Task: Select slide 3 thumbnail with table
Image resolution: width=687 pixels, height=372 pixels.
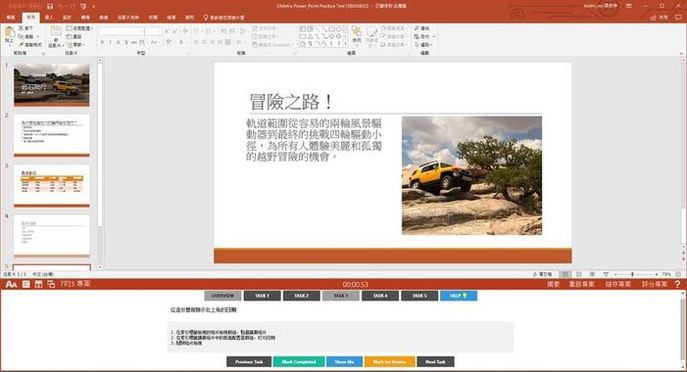Action: 51,185
